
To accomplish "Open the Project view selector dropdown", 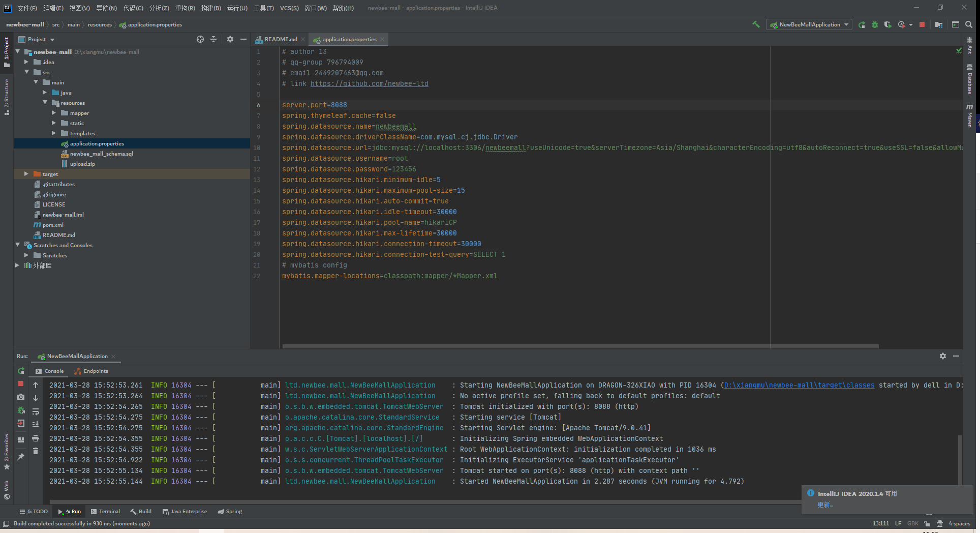I will 36,39.
